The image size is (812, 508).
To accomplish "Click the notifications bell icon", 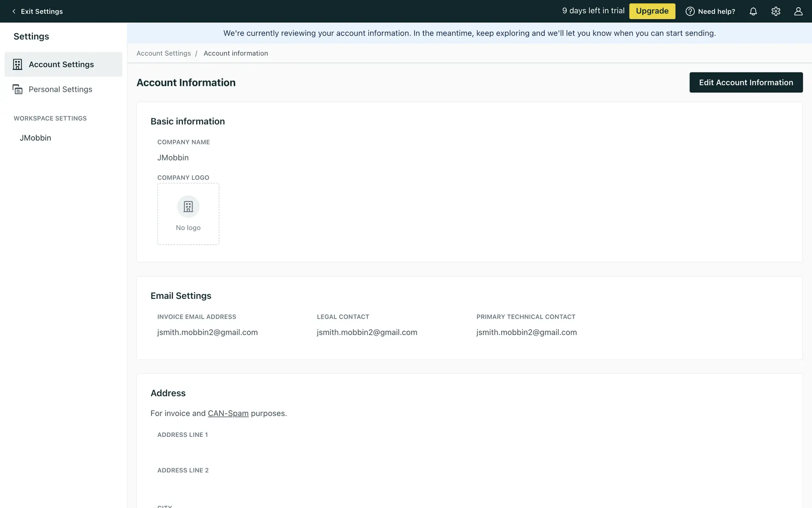I will coord(753,11).
